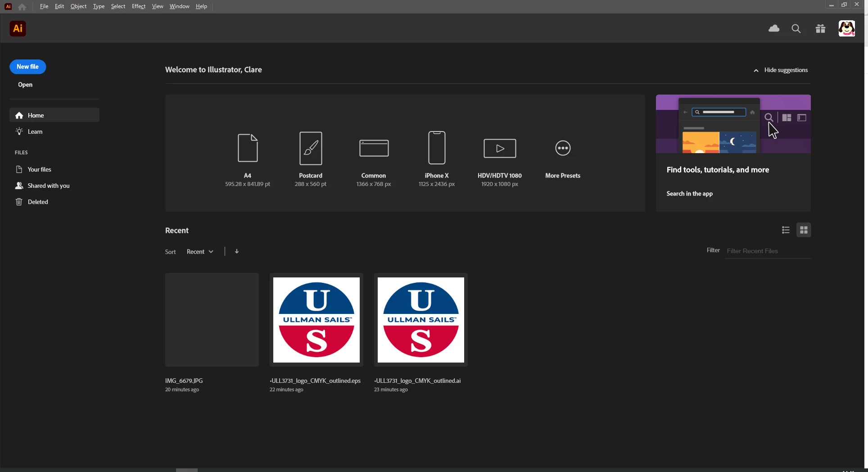Open ULL3731_logo_CMYK_outlined.ai thumbnail
This screenshot has width=868, height=472.
coord(421,320)
